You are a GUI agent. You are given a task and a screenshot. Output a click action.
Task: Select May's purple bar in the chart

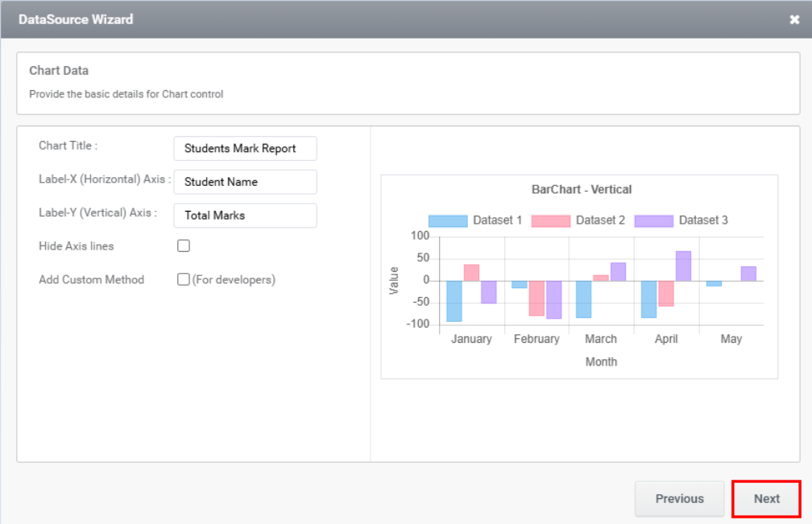click(748, 274)
